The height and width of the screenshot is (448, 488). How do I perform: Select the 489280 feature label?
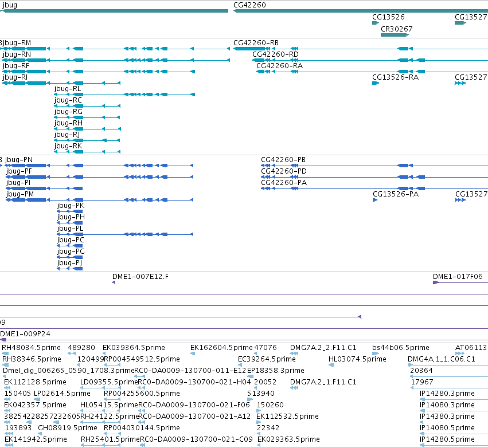tap(81, 347)
